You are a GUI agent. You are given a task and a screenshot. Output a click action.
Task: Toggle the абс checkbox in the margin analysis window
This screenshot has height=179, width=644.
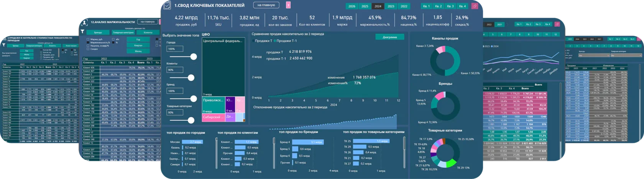coord(113,39)
